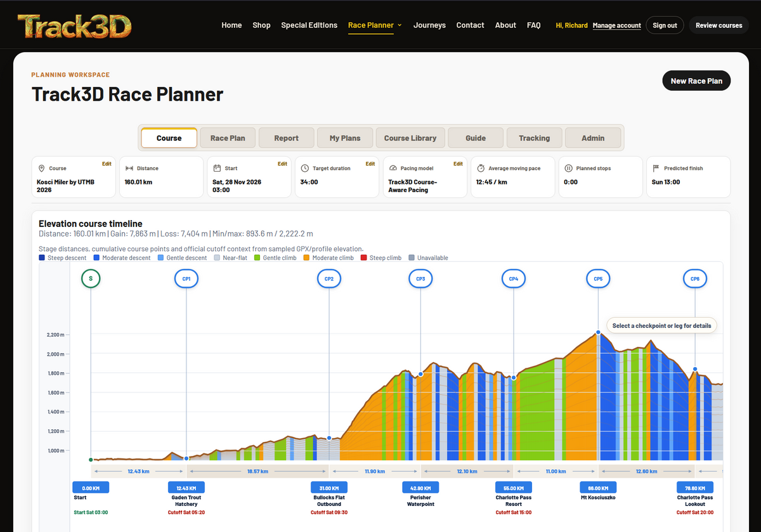The height and width of the screenshot is (532, 761).
Task: Switch to the Course tab
Action: coord(169,138)
